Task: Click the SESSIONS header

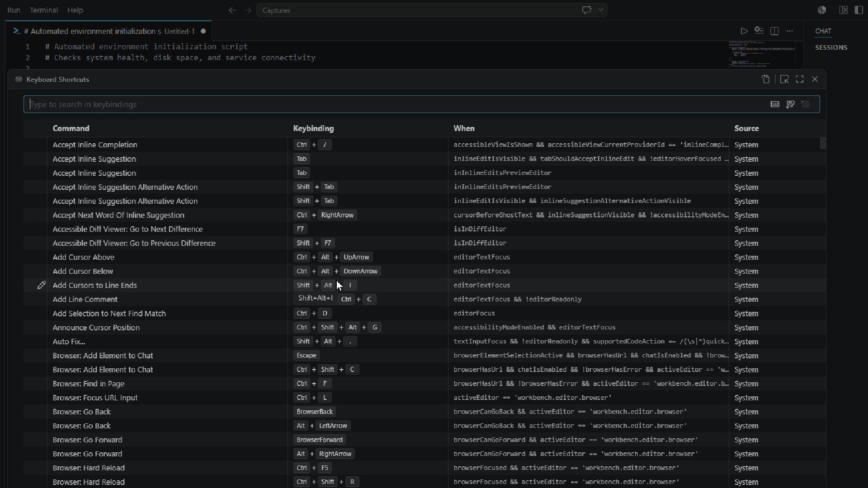Action: [x=831, y=47]
